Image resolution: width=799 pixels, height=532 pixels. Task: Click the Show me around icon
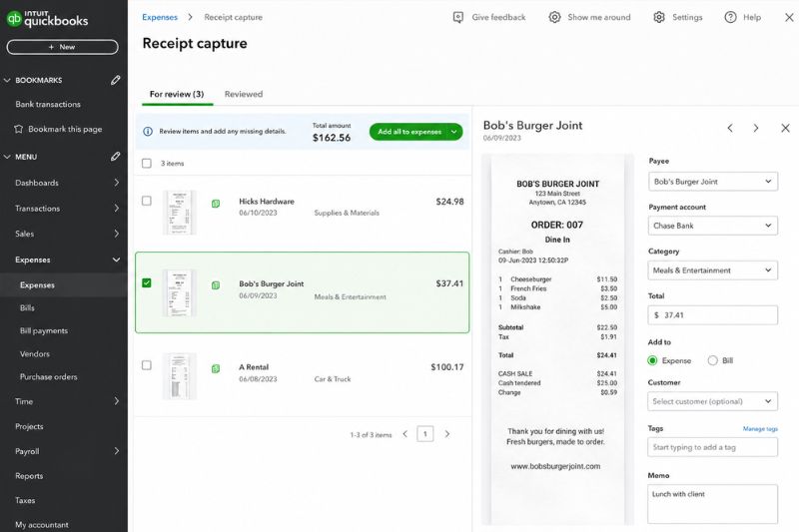554,17
